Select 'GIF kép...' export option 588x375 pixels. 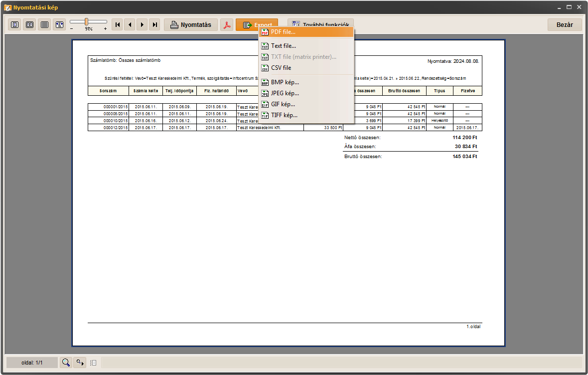click(x=307, y=104)
